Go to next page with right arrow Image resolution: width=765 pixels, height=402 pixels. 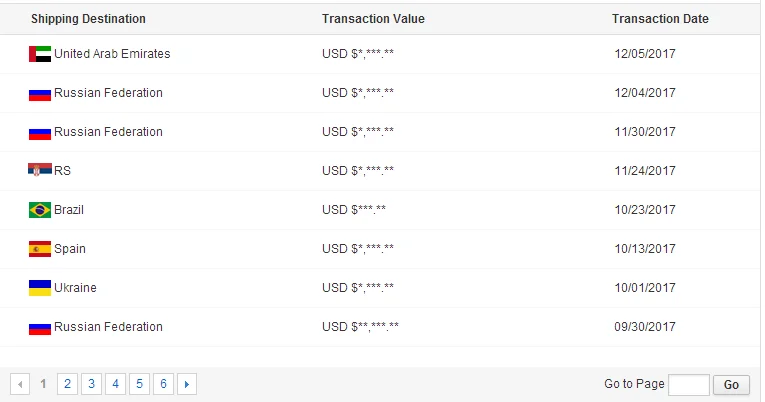(x=187, y=384)
